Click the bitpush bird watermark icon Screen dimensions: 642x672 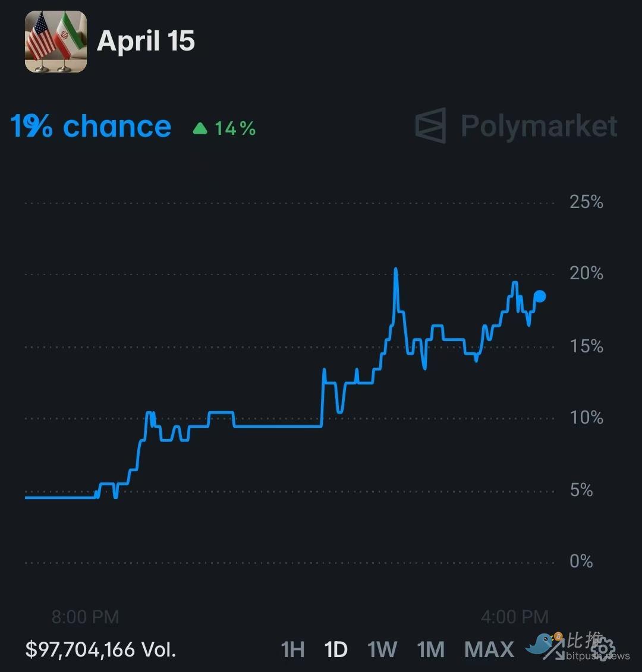(x=542, y=644)
